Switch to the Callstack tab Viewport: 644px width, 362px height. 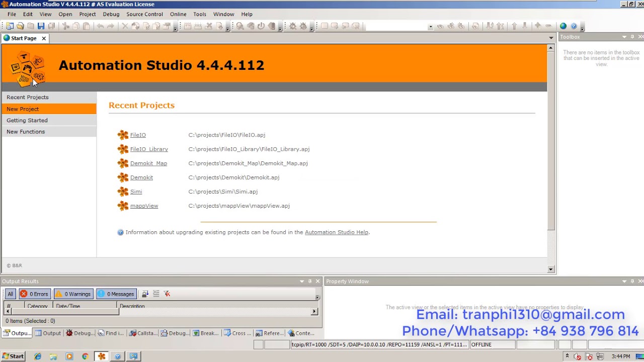[143, 333]
